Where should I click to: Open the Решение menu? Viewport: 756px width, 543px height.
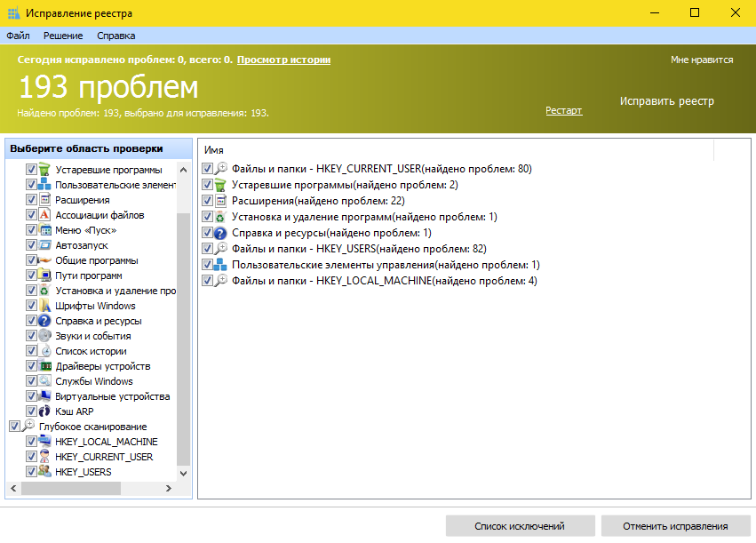click(63, 36)
